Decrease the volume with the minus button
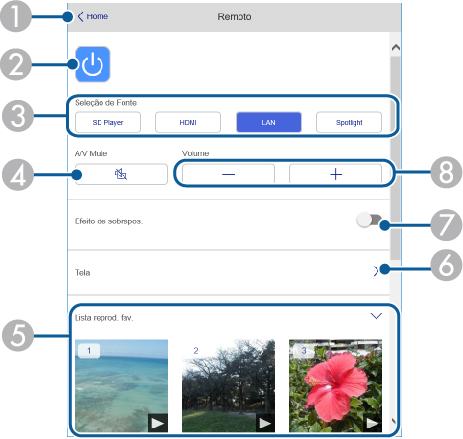Screen dimensions: 463x439 [228, 174]
